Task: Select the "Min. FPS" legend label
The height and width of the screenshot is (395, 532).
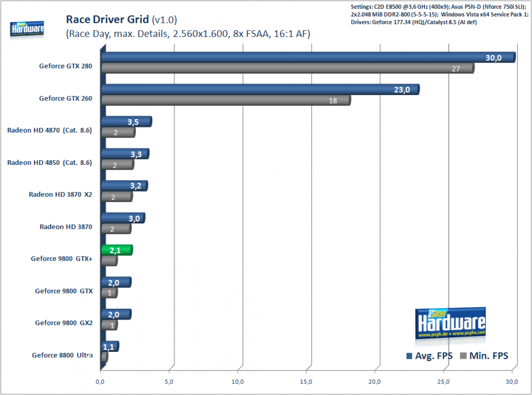Action: pos(488,356)
